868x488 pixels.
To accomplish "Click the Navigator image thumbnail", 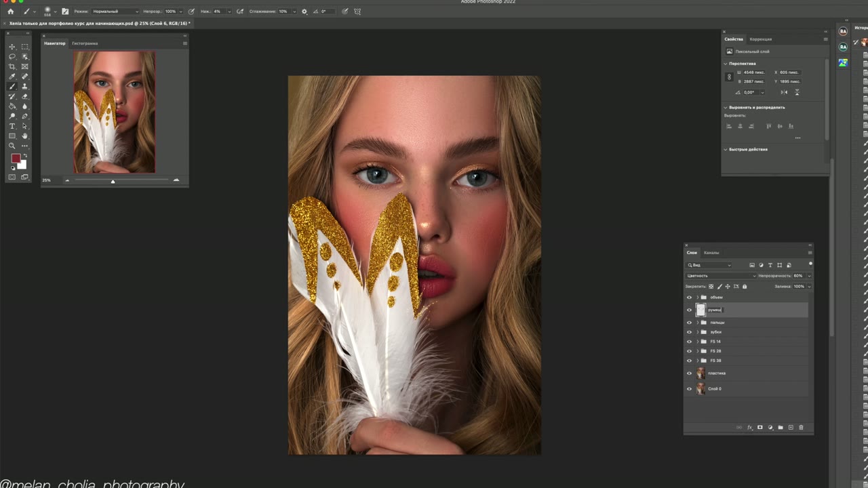I will pyautogui.click(x=115, y=112).
